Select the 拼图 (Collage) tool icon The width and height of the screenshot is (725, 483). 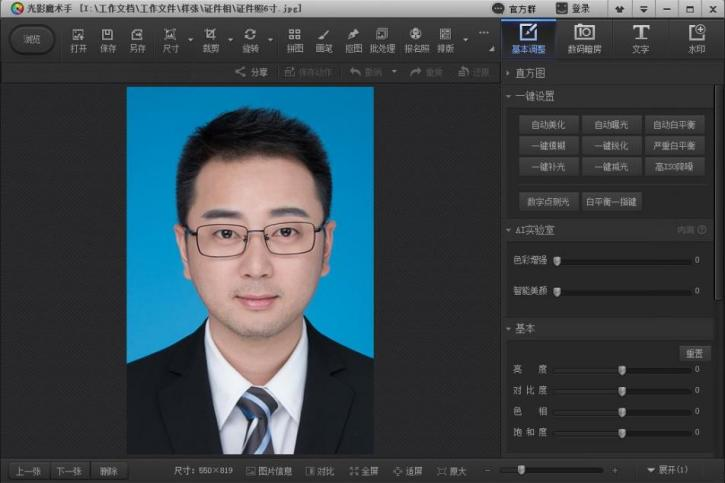click(295, 40)
